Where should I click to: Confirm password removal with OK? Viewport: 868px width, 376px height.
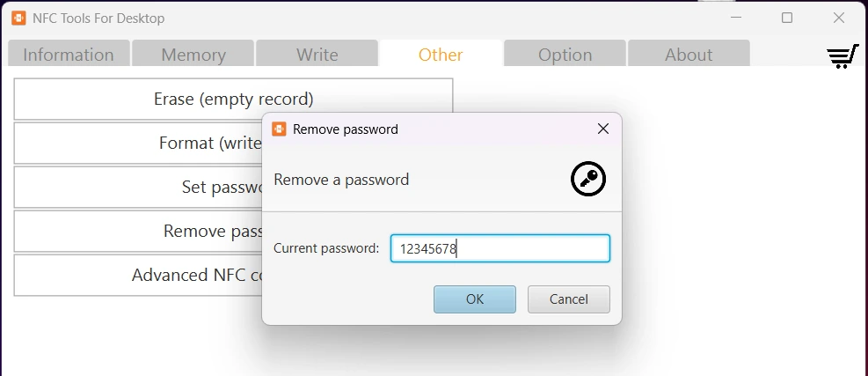475,299
